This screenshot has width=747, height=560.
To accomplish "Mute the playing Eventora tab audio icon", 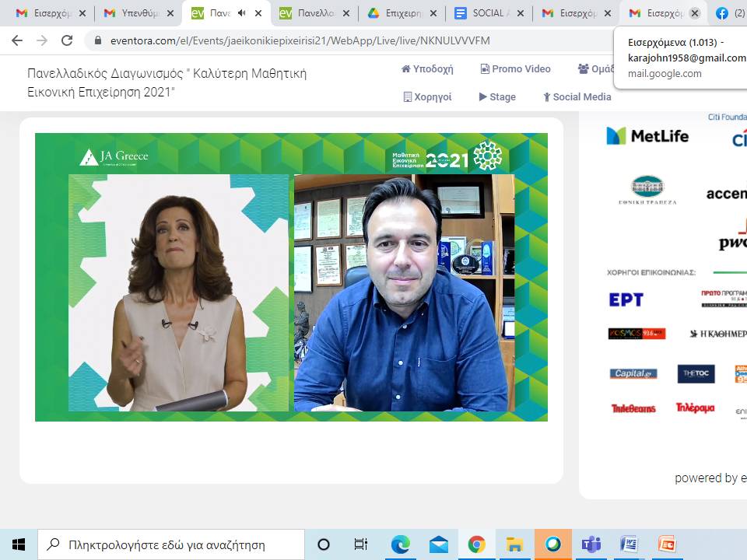I will click(241, 13).
